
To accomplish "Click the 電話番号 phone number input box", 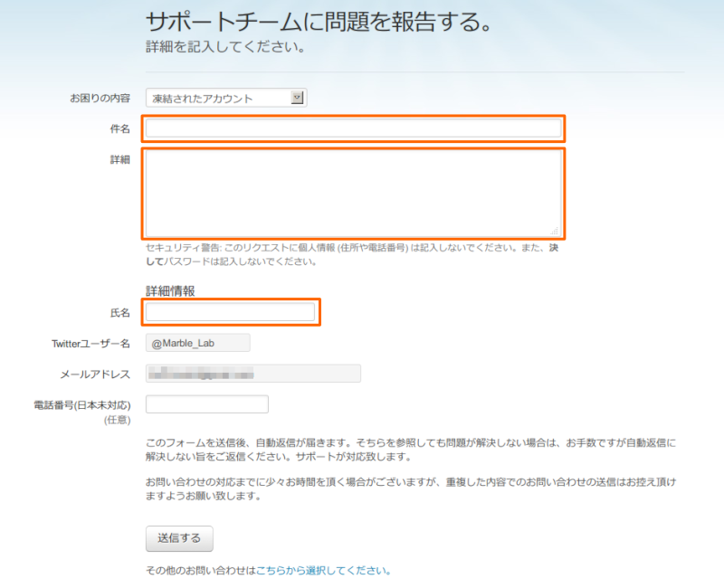I will [x=206, y=404].
